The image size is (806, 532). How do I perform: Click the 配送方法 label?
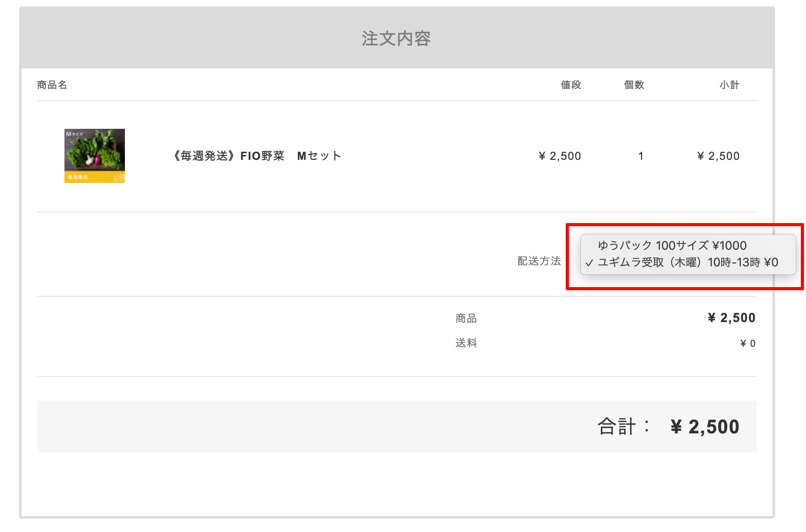[539, 261]
